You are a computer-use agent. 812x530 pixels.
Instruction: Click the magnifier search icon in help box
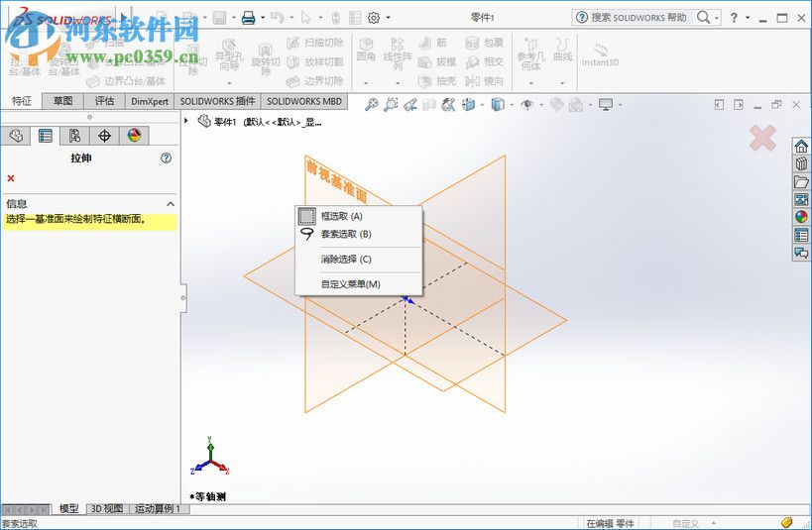(703, 18)
